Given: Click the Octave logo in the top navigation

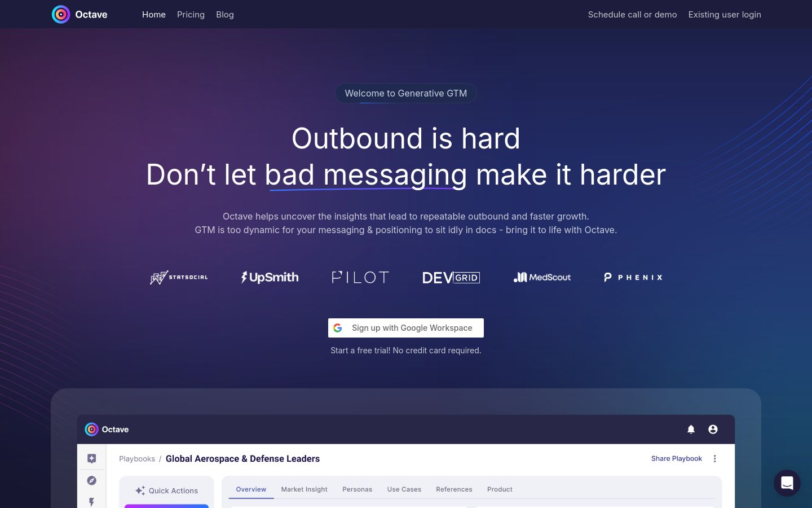Looking at the screenshot, I should (80, 15).
